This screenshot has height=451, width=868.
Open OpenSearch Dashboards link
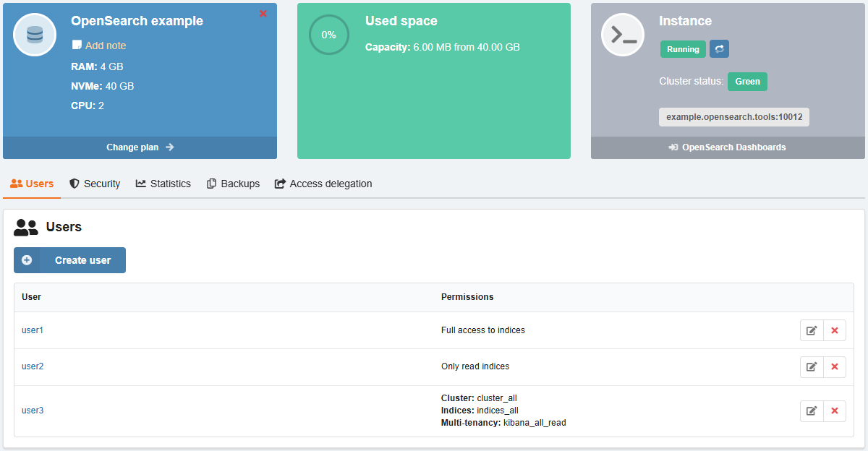pos(728,147)
